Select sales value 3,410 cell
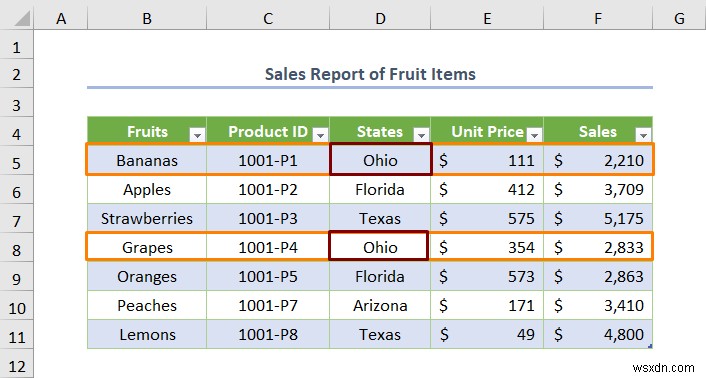 tap(598, 305)
